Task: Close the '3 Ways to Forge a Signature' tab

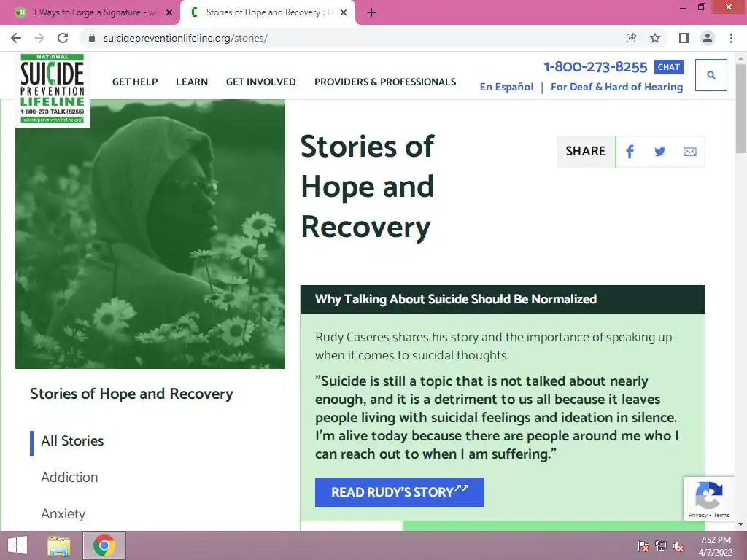Action: coord(169,12)
